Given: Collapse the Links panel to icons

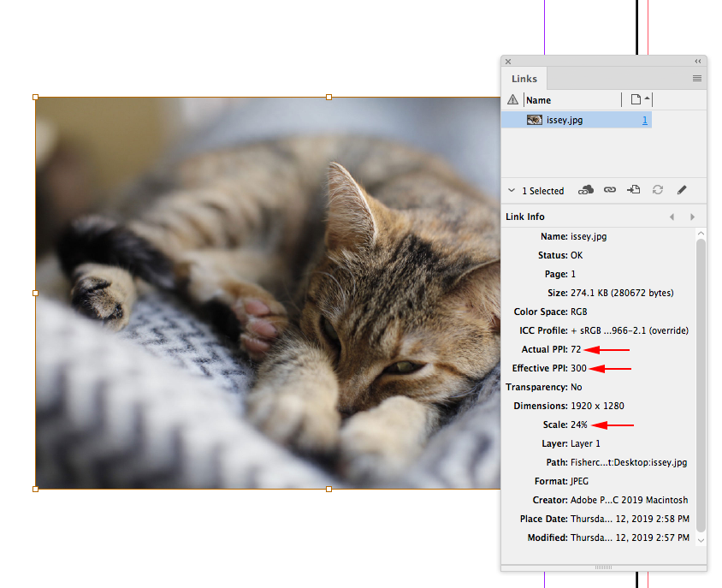Looking at the screenshot, I should point(697,61).
